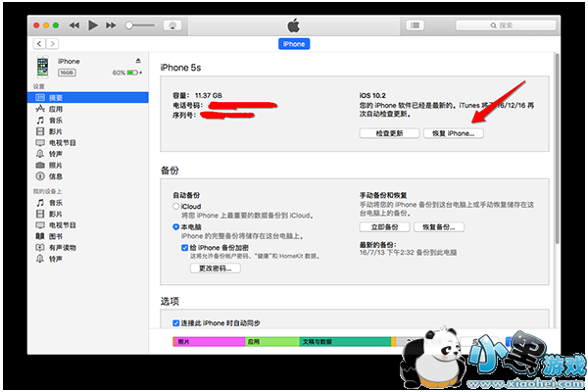
Task: Click the 文稿与数据 segment of storage bar
Action: tap(345, 342)
